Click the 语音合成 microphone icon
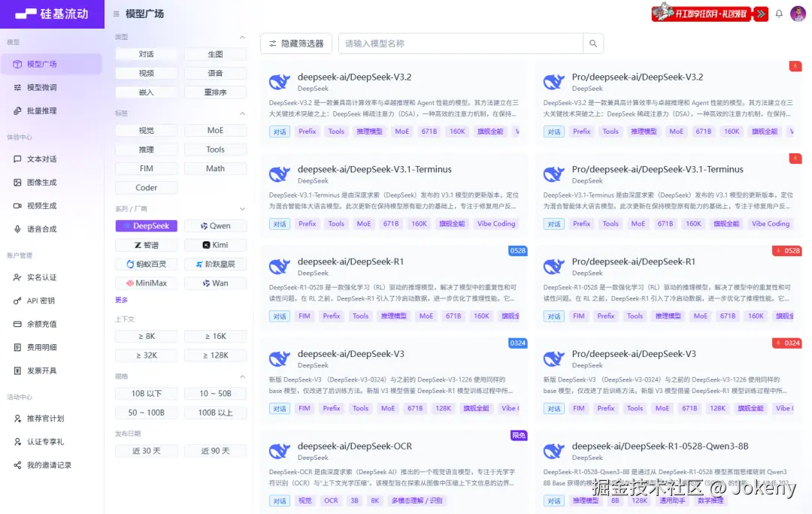812x514 pixels. click(17, 228)
